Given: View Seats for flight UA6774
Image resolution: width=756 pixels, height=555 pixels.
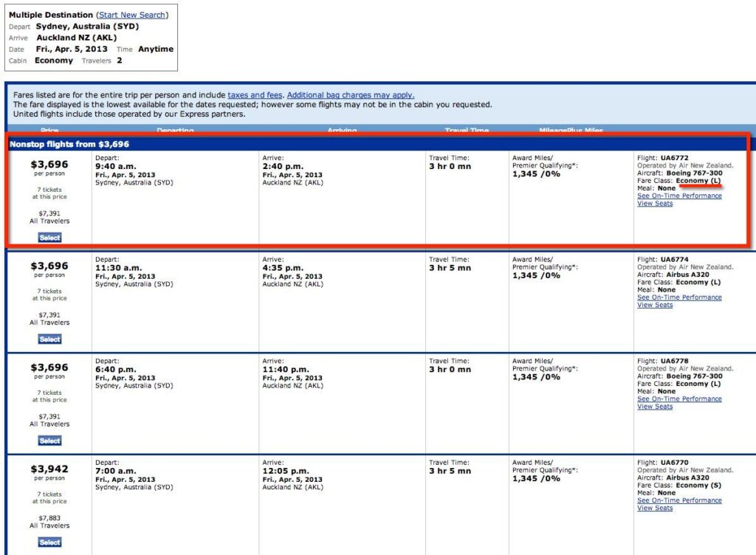Looking at the screenshot, I should point(655,305).
